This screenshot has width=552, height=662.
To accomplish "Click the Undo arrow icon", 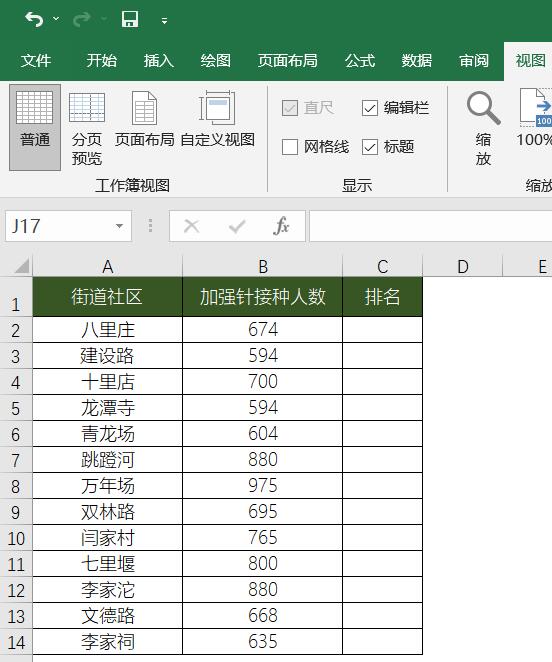I will [34, 19].
